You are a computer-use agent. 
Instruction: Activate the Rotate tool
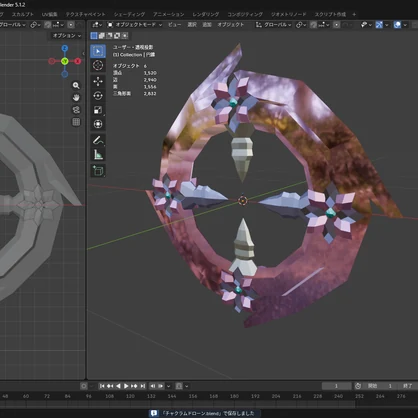point(98,96)
